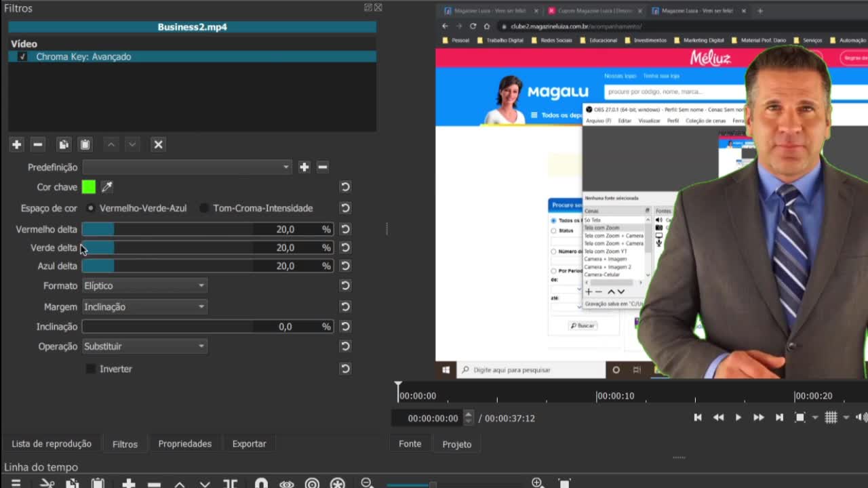
Task: Click the Vermelho delta slider bar
Action: coord(208,229)
